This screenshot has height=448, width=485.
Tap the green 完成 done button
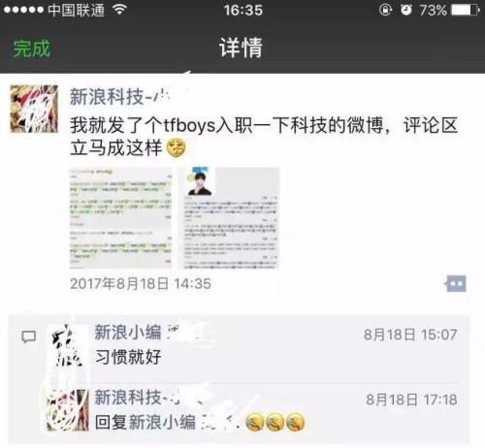click(32, 48)
